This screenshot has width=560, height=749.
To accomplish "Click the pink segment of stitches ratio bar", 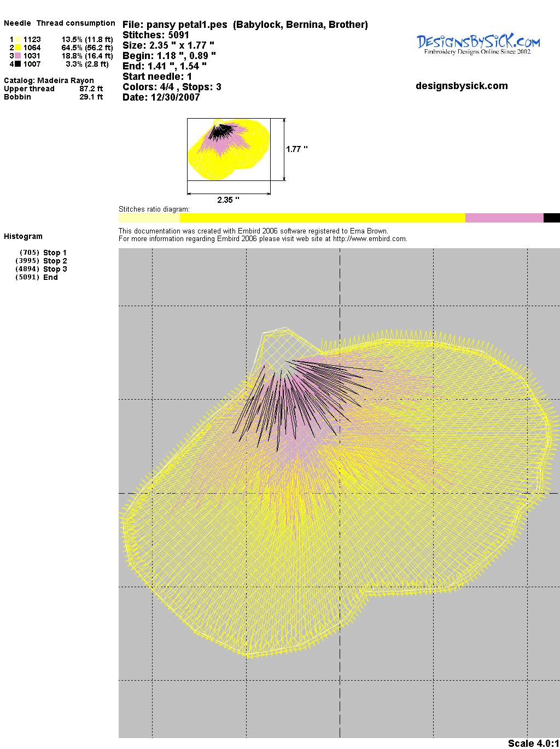I will pyautogui.click(x=504, y=218).
